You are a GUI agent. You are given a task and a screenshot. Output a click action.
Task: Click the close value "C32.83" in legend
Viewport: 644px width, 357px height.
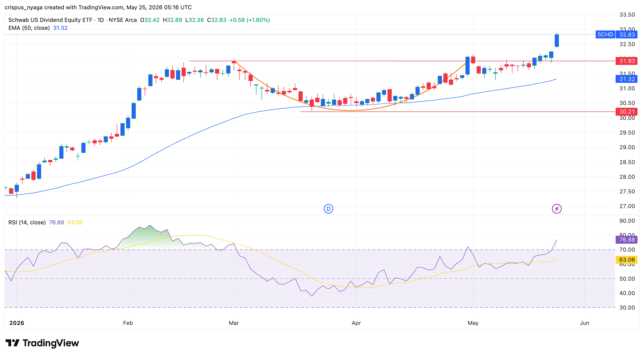tap(216, 20)
